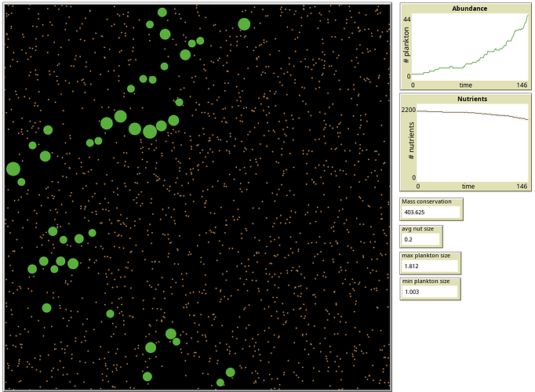Click the '# plankton' axis label
Screen dimensions: 535x392
pyautogui.click(x=406, y=45)
